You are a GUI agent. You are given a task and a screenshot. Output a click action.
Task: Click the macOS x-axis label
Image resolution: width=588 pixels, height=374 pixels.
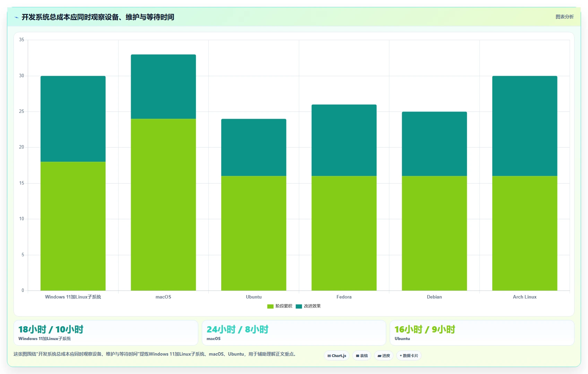tap(163, 297)
